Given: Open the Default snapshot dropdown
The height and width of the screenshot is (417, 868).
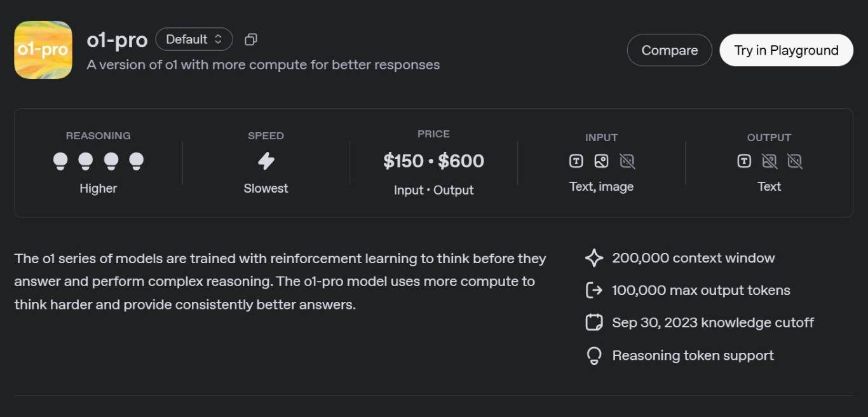Looking at the screenshot, I should pyautogui.click(x=194, y=39).
